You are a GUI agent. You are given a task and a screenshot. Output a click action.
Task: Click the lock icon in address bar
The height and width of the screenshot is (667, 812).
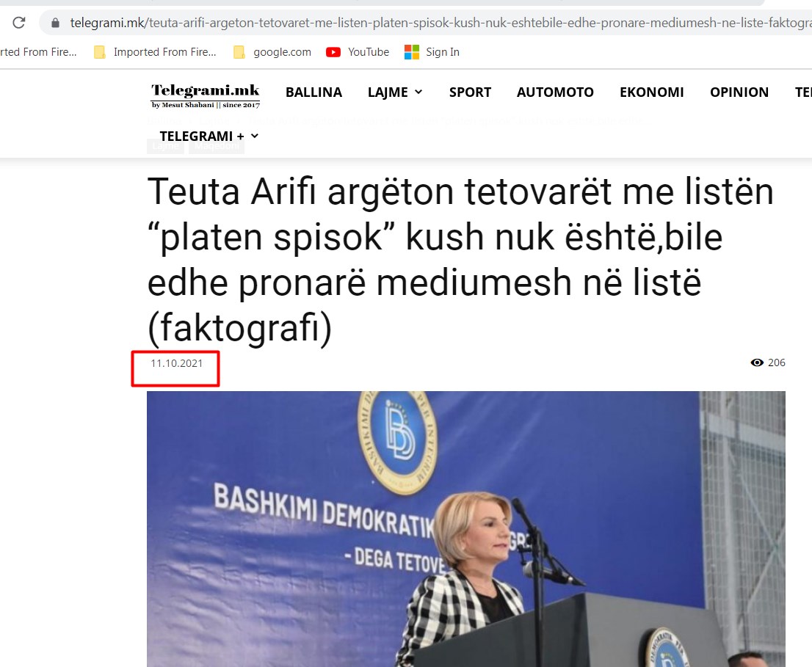[55, 23]
